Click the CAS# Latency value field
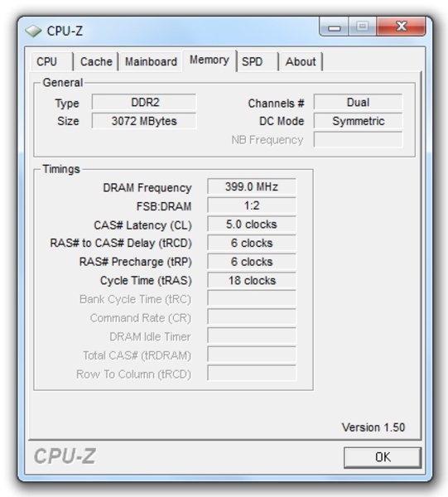The width and height of the screenshot is (448, 497). coord(252,224)
